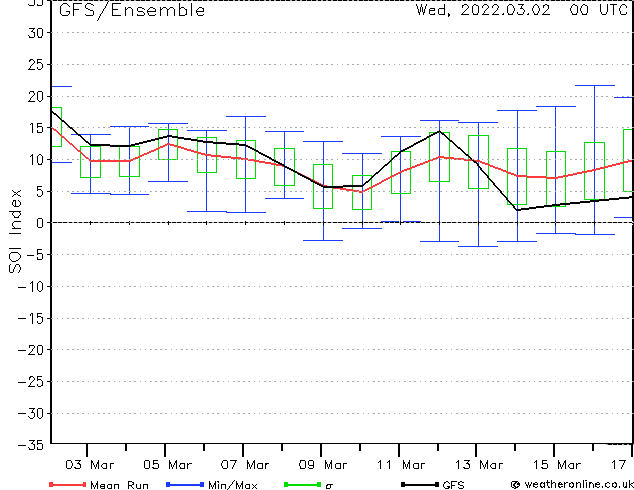Pick the blue Min/Max legend line
The width and height of the screenshot is (634, 490).
185,484
